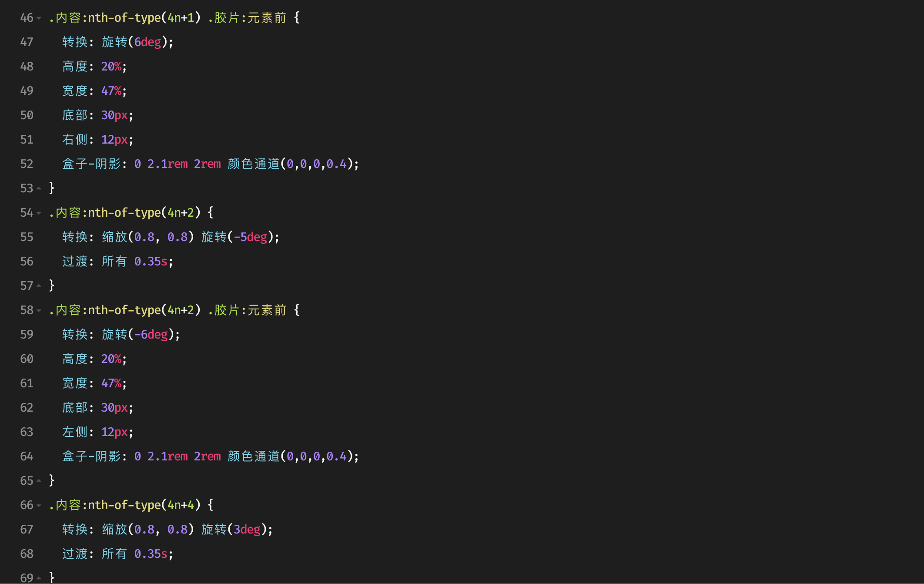Click the '-5deg' value on line 55
This screenshot has height=584, width=924.
click(x=250, y=237)
